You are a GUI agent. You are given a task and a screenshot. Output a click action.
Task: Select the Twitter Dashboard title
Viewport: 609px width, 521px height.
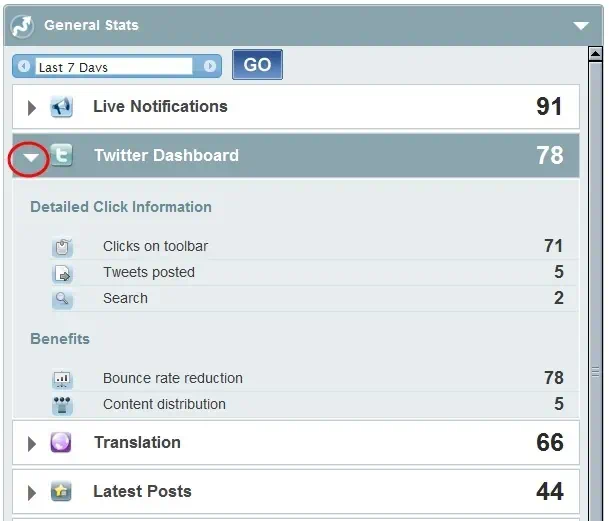[167, 155]
